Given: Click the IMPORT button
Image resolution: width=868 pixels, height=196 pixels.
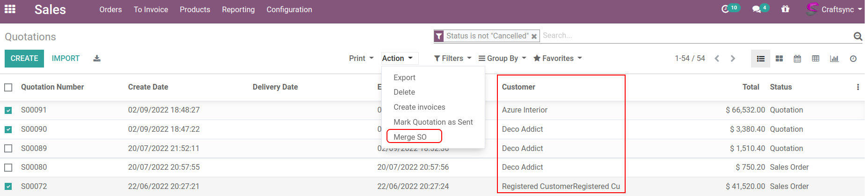Looking at the screenshot, I should click(66, 59).
